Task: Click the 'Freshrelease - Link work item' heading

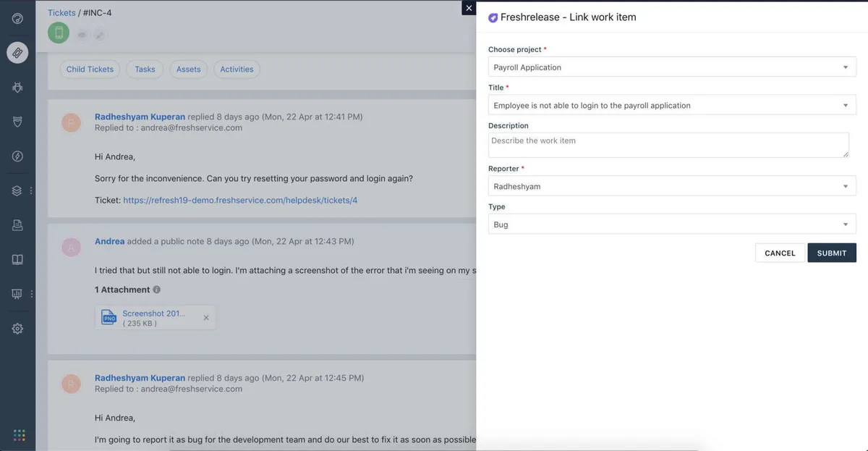Action: [x=569, y=17]
